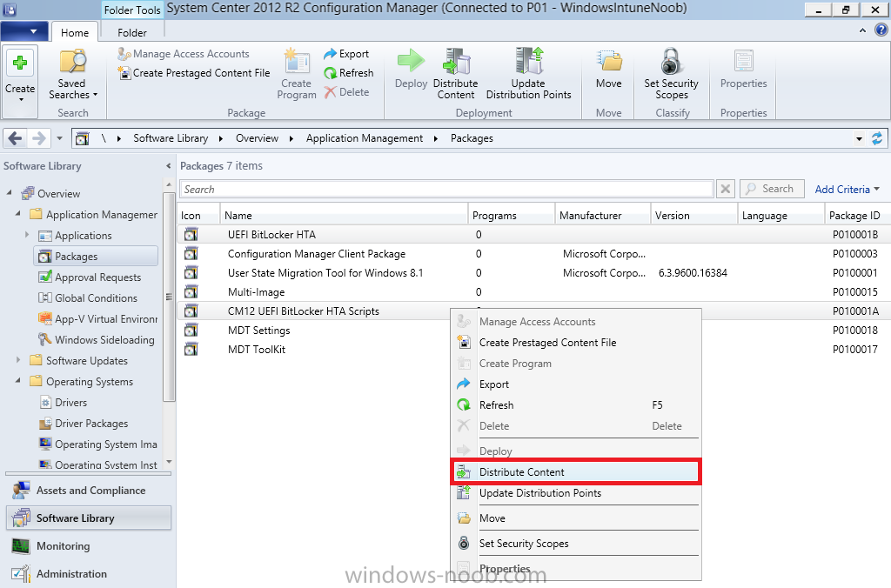Select Export from the context menu
Image resolution: width=891 pixels, height=588 pixels.
point(576,384)
